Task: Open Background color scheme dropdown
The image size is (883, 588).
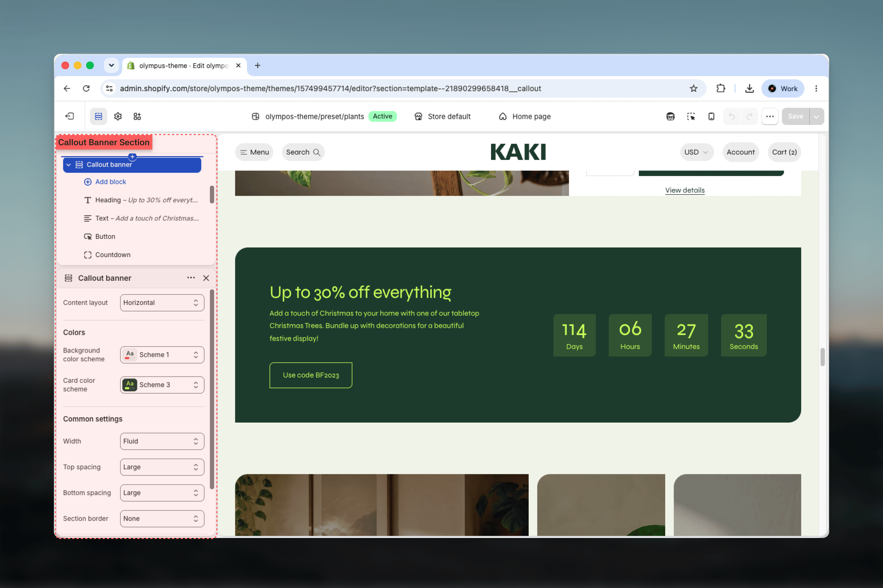Action: tap(162, 355)
